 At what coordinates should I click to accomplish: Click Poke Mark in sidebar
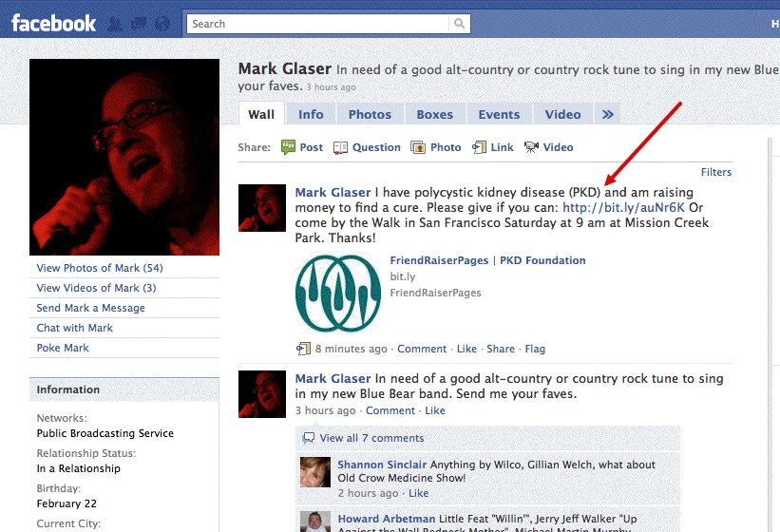click(63, 348)
